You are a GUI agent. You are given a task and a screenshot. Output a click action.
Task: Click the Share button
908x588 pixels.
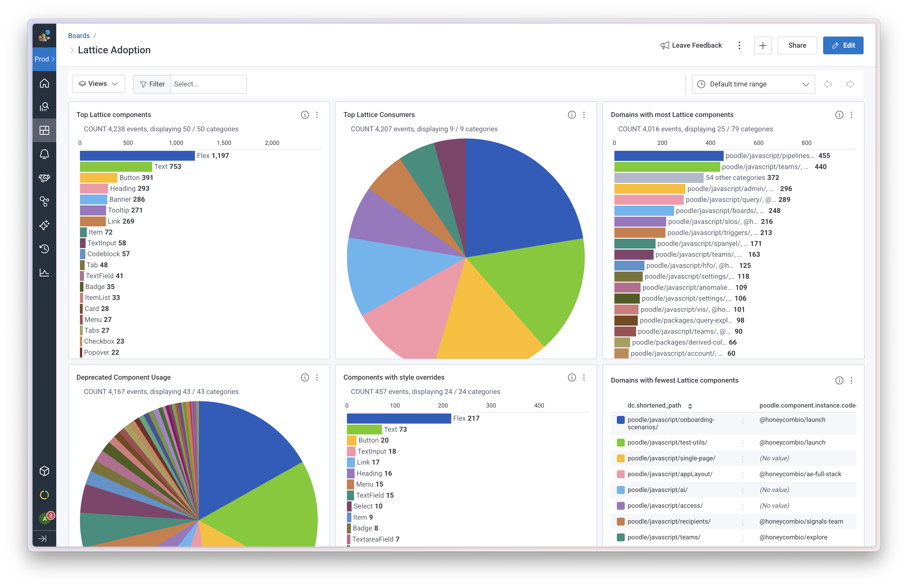(x=797, y=45)
